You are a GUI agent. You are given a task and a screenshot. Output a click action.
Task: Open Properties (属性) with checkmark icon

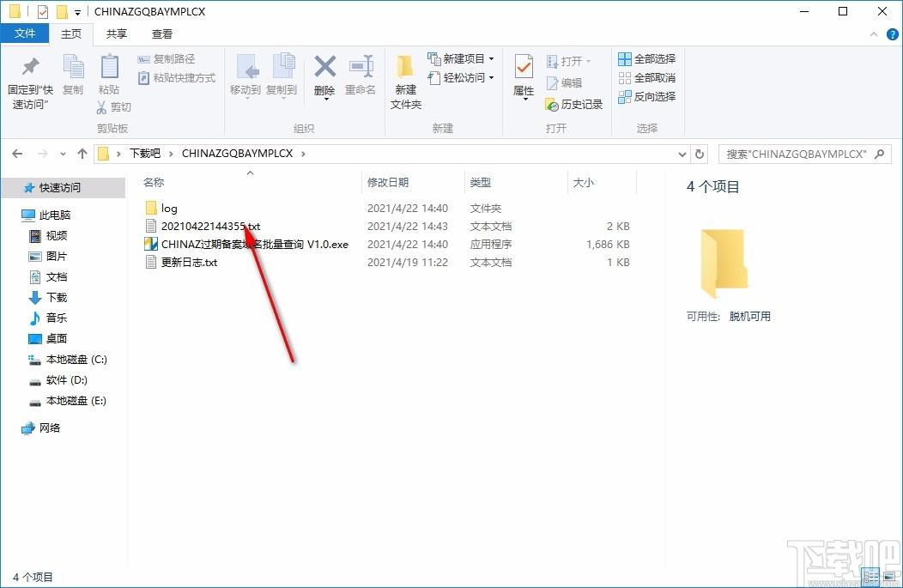pyautogui.click(x=524, y=77)
